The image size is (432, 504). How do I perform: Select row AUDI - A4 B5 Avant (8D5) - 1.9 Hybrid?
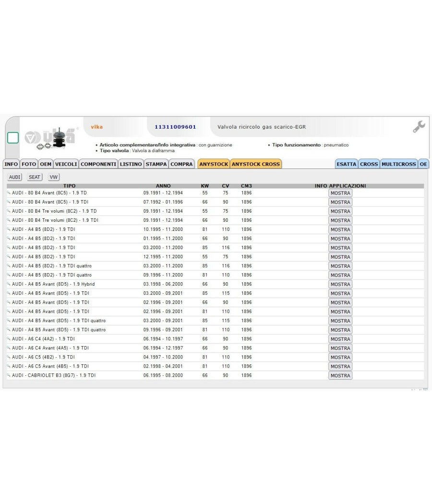tap(216, 284)
